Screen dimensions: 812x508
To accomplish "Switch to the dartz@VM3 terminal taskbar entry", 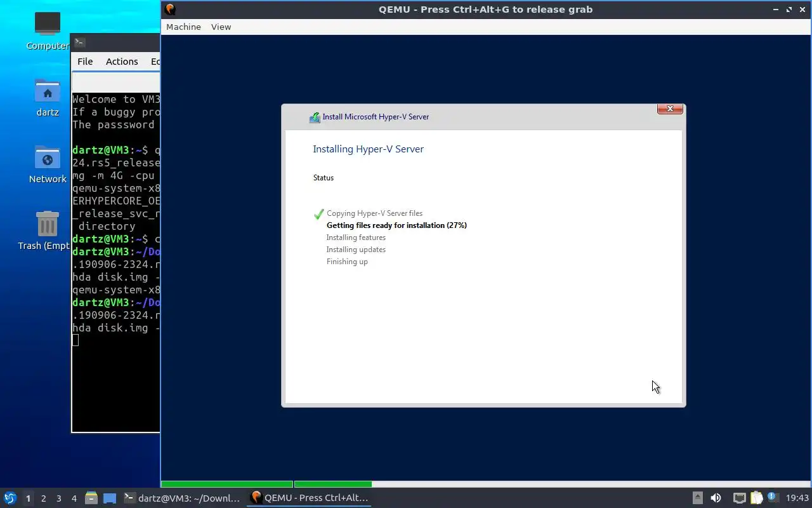I will coord(182,498).
